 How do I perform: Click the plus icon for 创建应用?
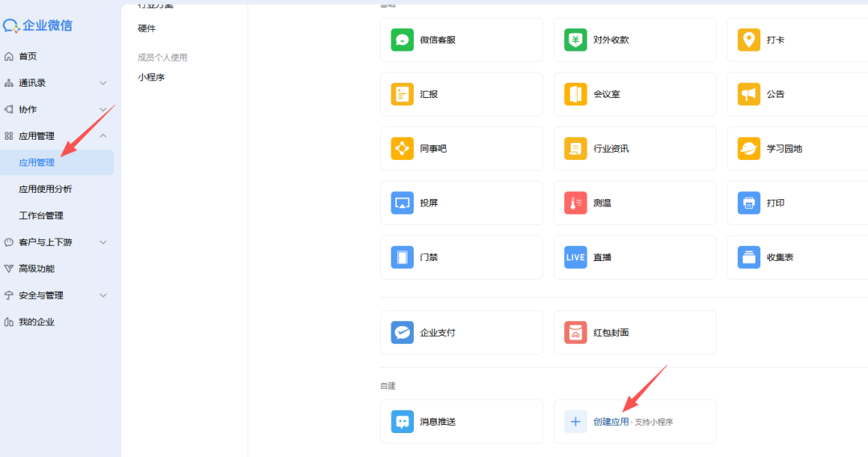[x=575, y=422]
